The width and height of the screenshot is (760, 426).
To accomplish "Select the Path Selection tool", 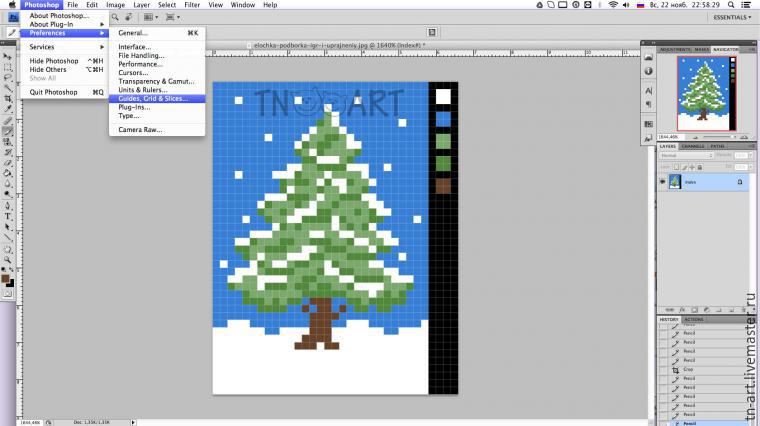I will click(x=8, y=227).
